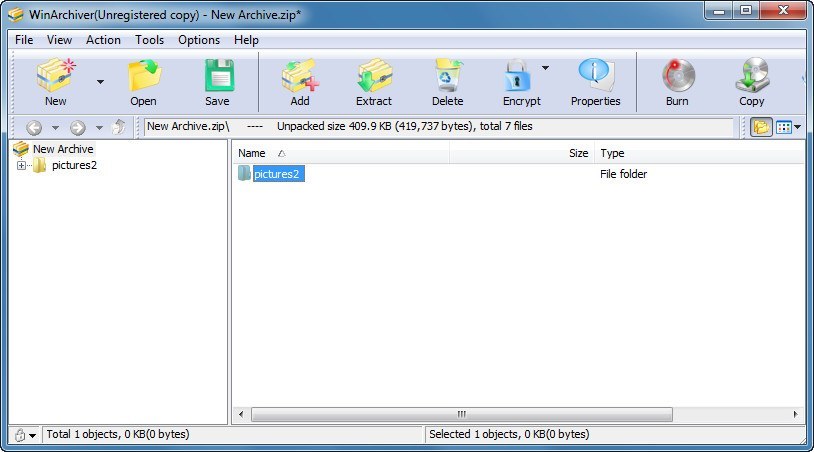
Task: Select pictures2 folder in the file list
Action: [278, 174]
